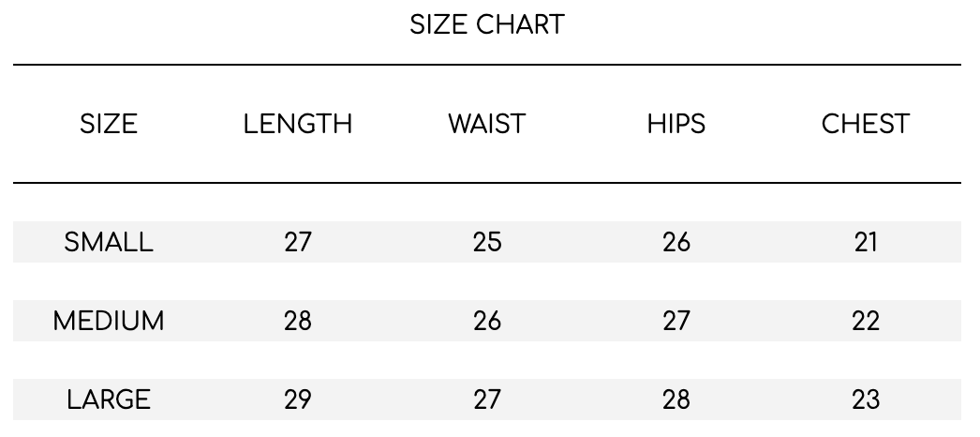Click Medium waist value 26

[487, 321]
